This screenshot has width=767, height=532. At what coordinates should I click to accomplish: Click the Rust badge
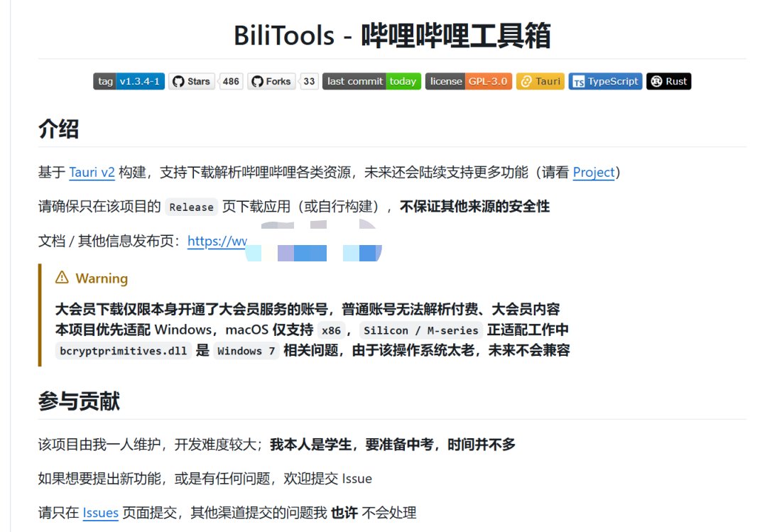[669, 81]
